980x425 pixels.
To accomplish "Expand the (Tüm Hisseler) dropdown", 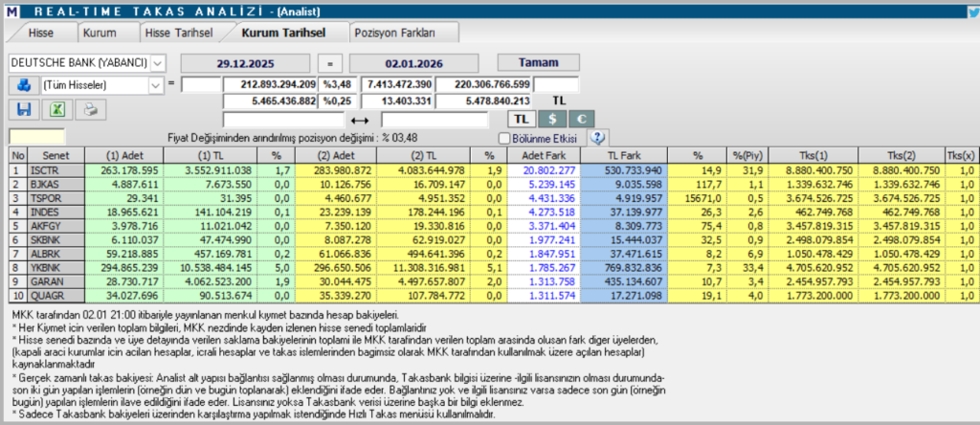I will pos(156,85).
